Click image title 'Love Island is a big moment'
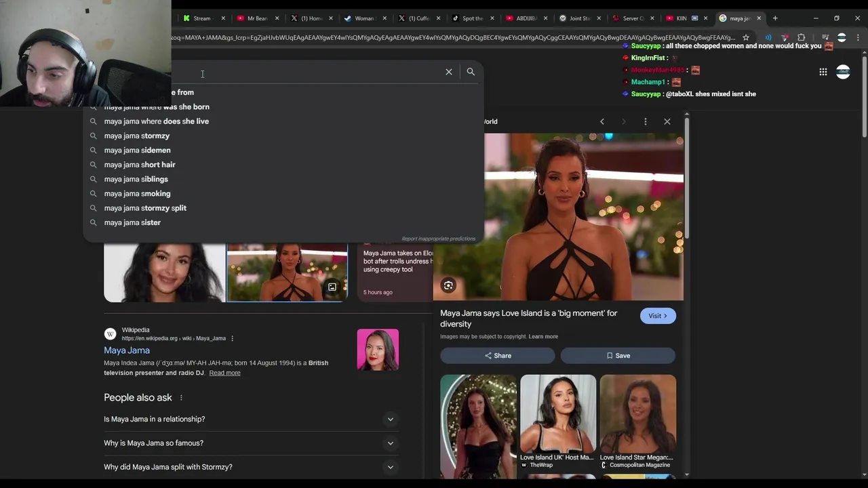This screenshot has width=868, height=488. click(529, 319)
